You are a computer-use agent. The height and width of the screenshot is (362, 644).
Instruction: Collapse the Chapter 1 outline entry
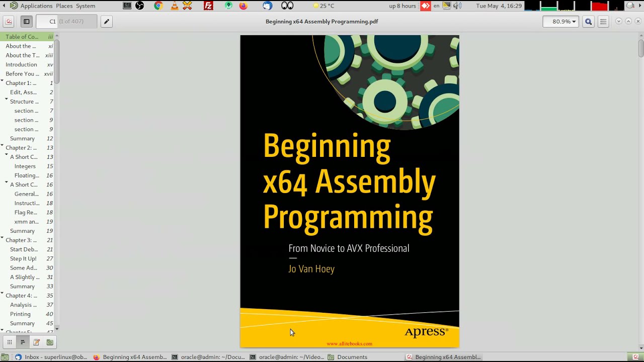(3, 81)
